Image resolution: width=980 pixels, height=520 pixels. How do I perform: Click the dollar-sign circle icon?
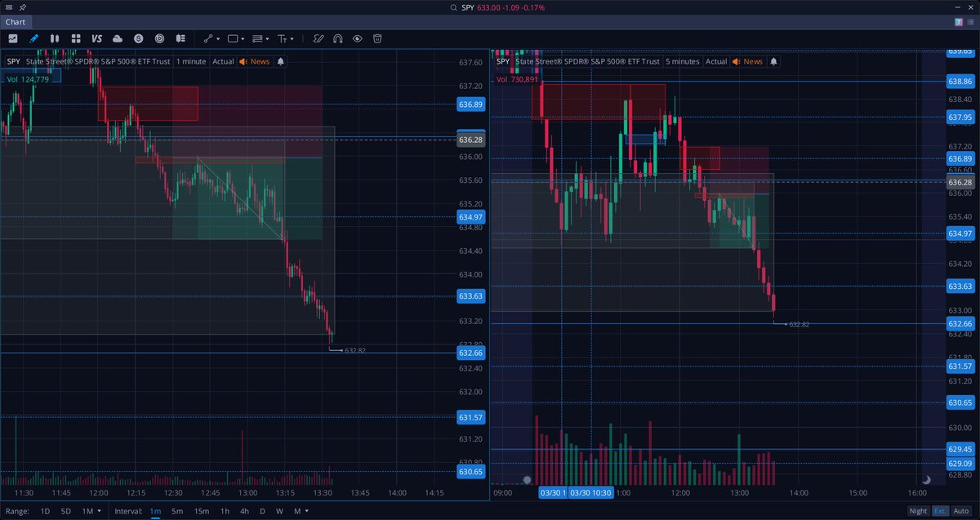click(x=139, y=38)
